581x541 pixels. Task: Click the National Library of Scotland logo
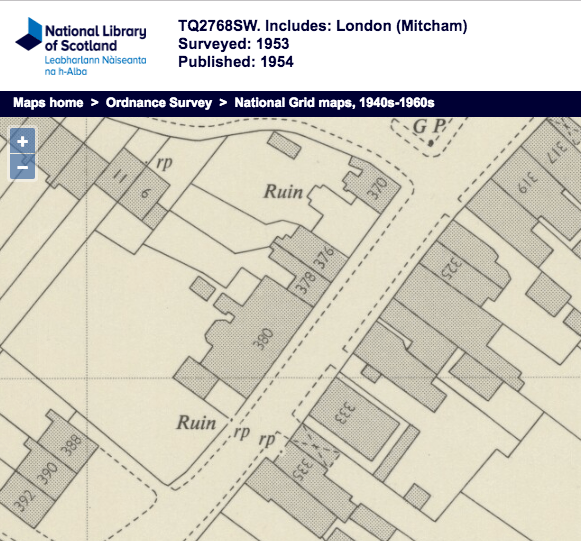[81, 47]
